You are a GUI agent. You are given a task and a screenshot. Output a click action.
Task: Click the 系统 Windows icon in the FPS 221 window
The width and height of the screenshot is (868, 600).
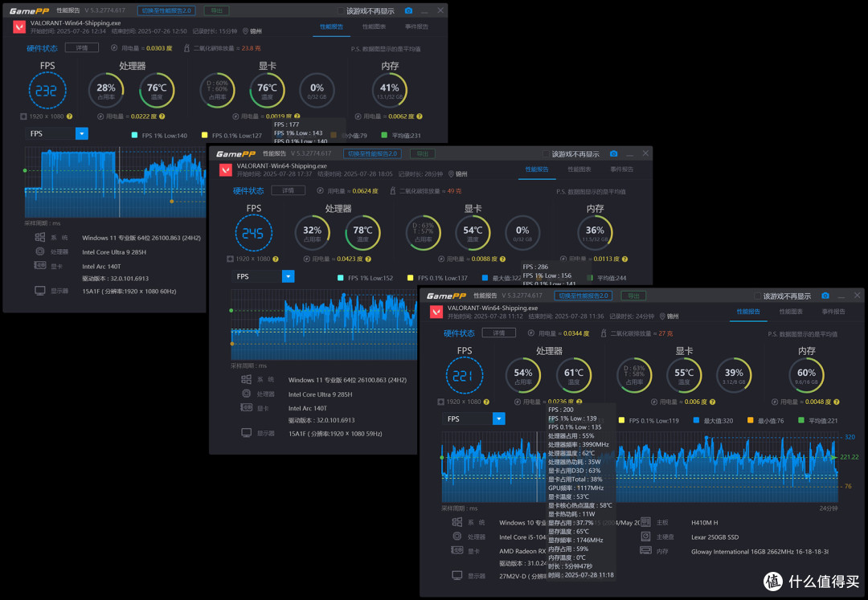point(457,522)
